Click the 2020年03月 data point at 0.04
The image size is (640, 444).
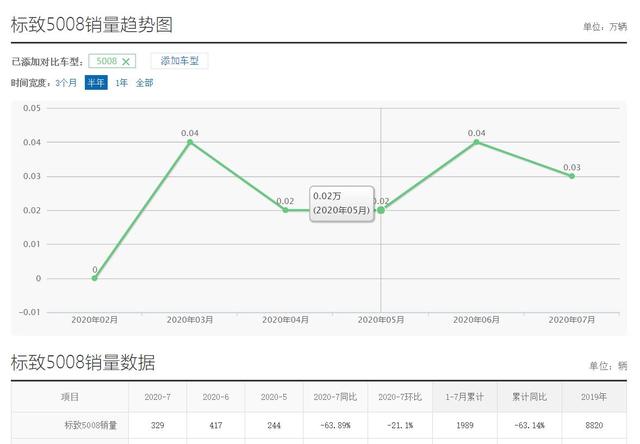point(190,142)
